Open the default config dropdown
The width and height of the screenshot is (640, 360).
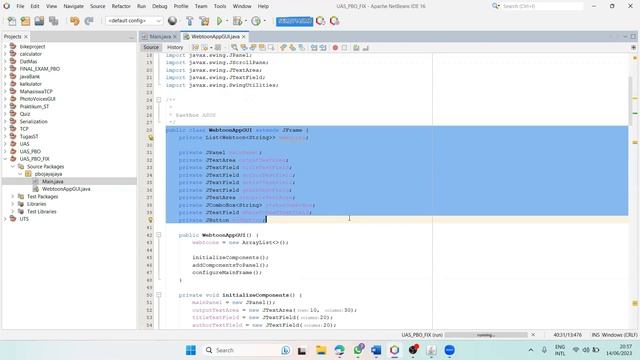pyautogui.click(x=134, y=21)
